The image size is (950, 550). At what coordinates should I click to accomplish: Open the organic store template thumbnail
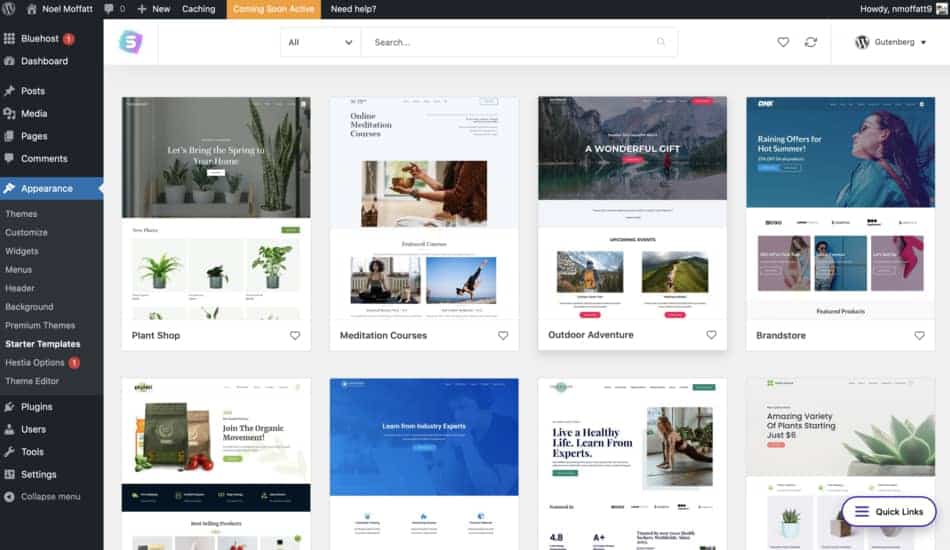pyautogui.click(x=216, y=464)
